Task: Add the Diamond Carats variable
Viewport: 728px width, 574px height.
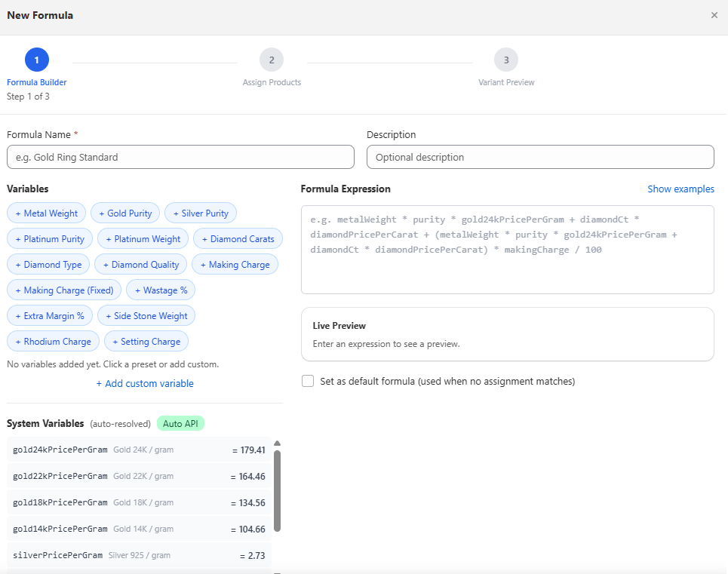Action: 238,239
